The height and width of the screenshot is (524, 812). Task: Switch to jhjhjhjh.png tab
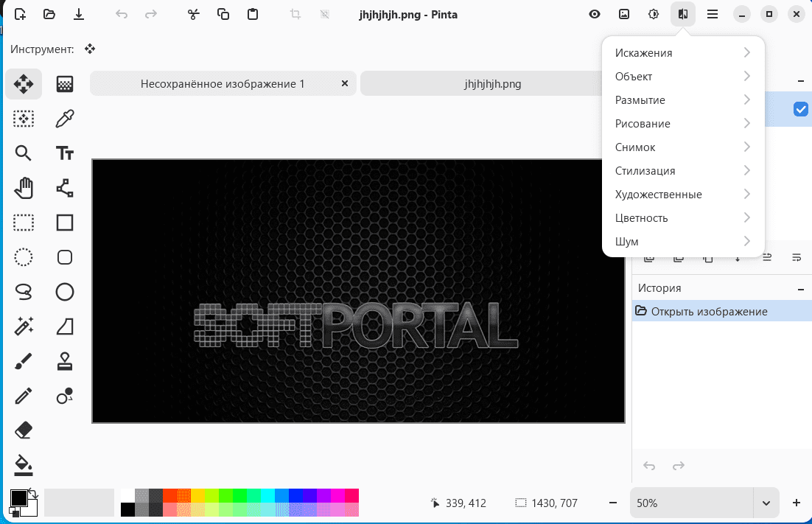pos(492,84)
